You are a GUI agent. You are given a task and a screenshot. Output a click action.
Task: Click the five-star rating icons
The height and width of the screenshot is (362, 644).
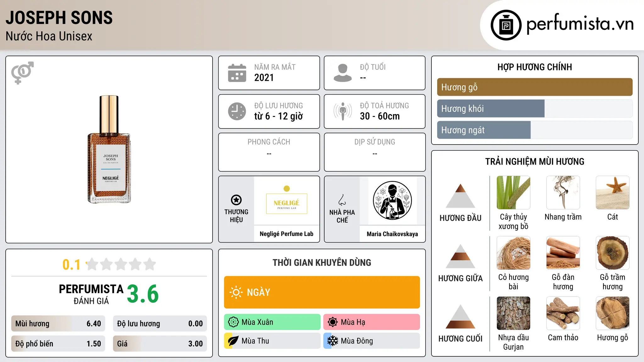121,264
